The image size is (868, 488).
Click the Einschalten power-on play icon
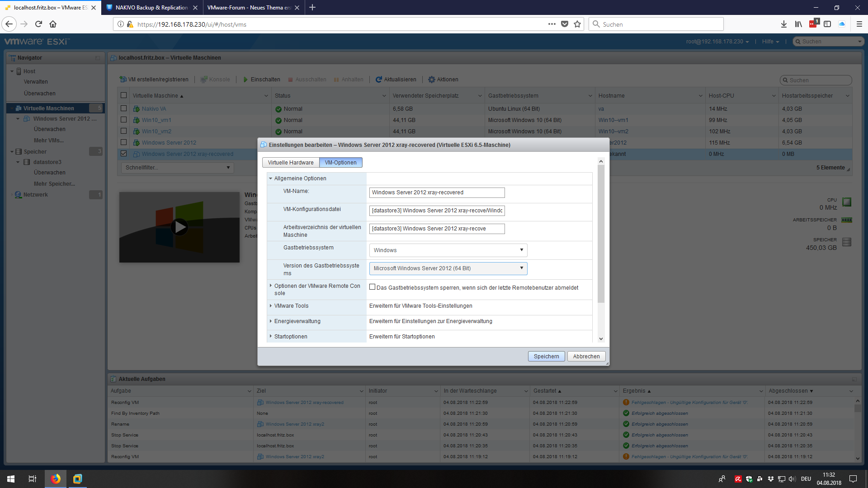[x=245, y=80]
